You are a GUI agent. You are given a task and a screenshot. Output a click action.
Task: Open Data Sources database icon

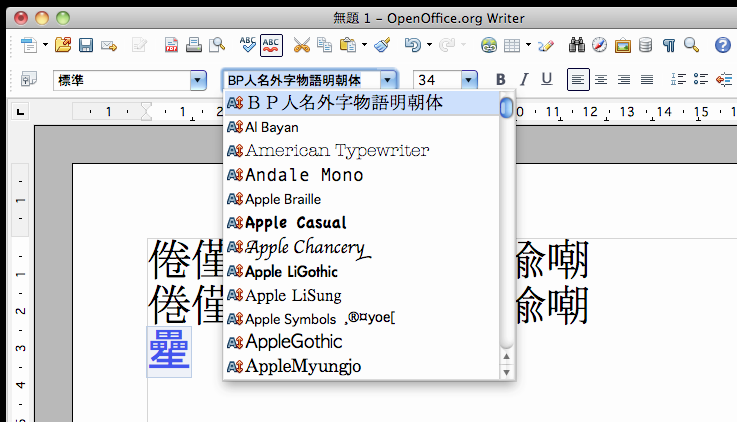point(646,45)
